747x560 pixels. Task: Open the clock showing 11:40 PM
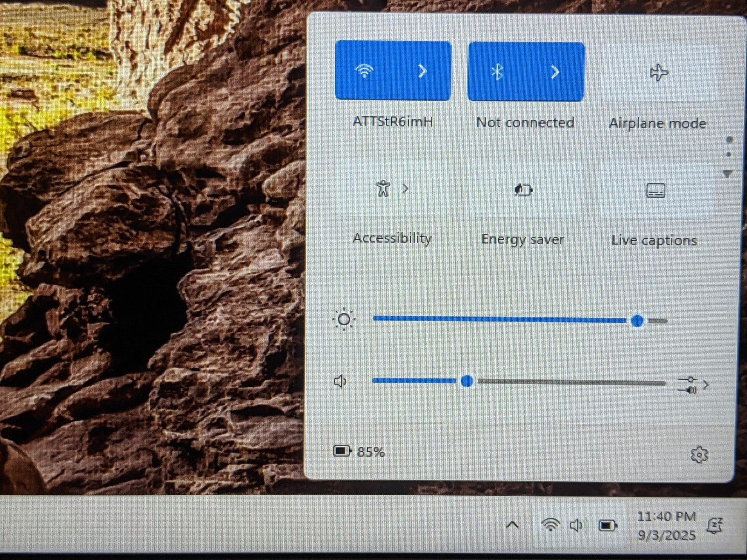667,525
